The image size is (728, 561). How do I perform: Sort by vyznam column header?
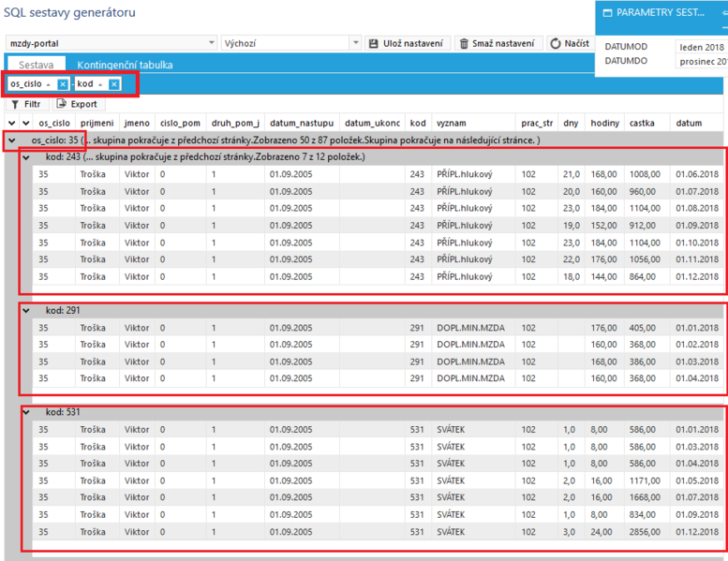473,123
